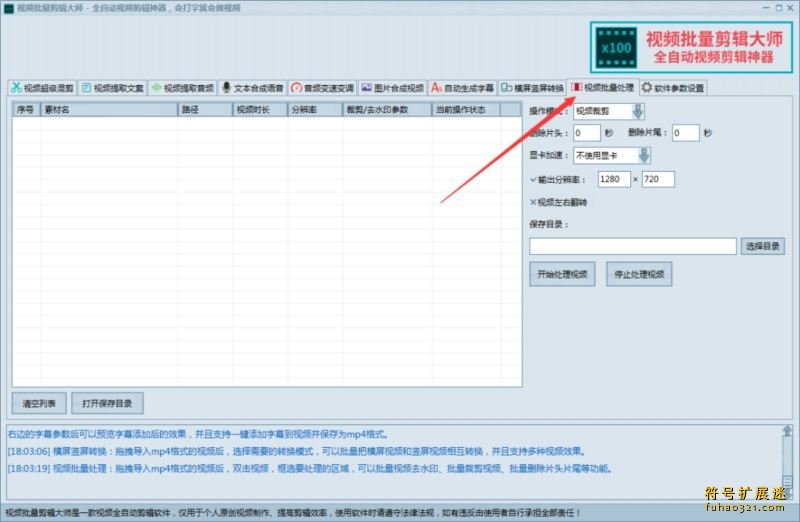The height and width of the screenshot is (522, 800).
Task: Click the gauge icon of 音频变速变调 tab
Action: pos(297,88)
